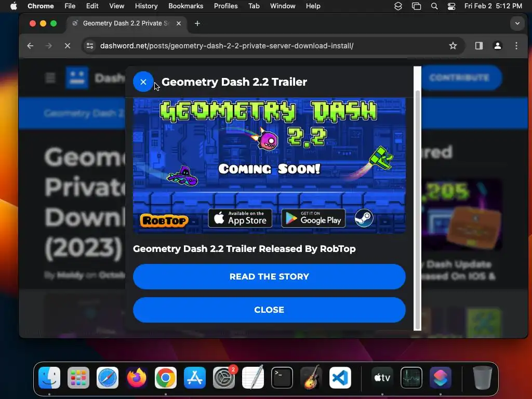Close the trailer popup with the round X button
532x399 pixels.
[x=143, y=82]
